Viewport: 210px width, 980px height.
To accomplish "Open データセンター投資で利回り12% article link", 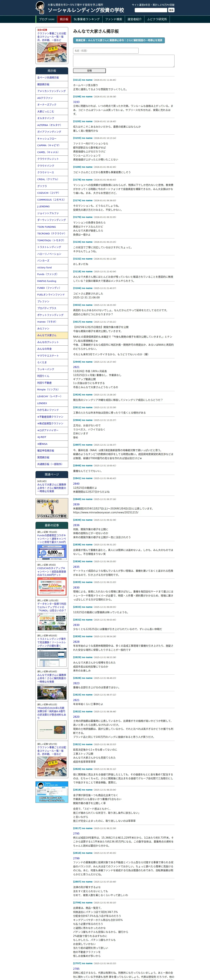I will (x=52, y=607).
